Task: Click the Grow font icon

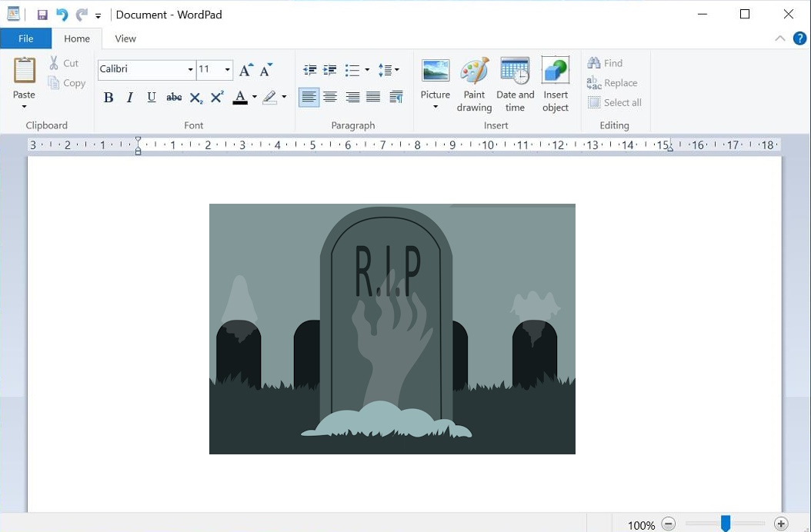Action: tap(245, 70)
